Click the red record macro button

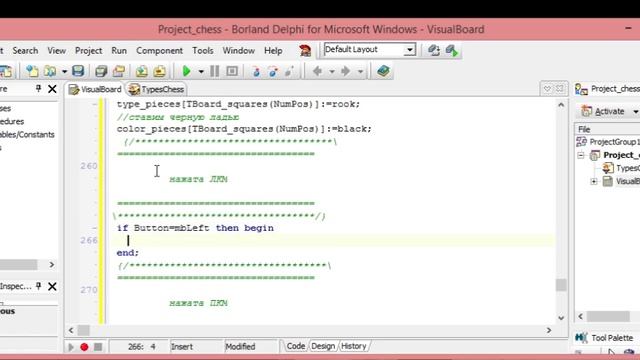[84, 347]
